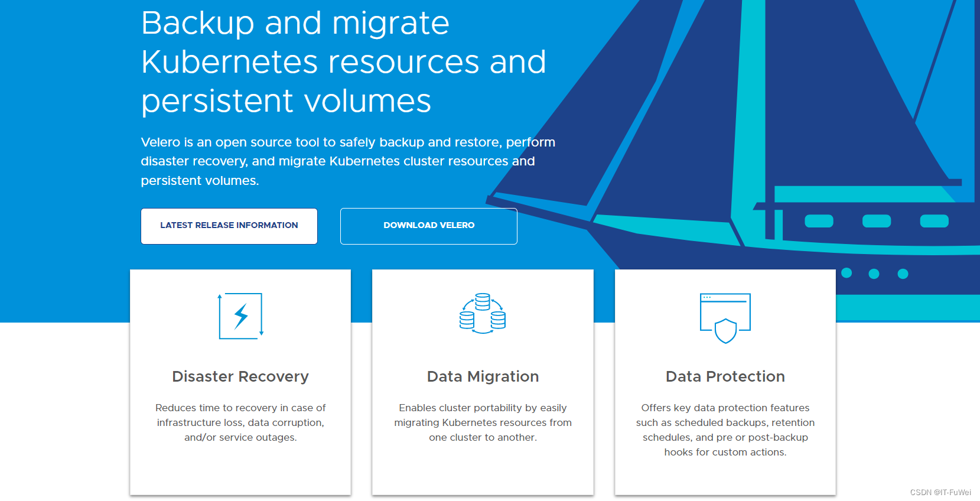Click the 'Offers key data protection features' description

pos(725,430)
